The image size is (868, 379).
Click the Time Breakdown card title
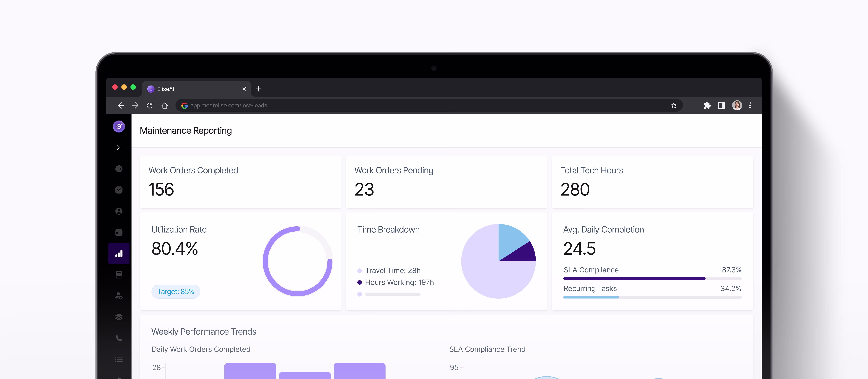389,230
